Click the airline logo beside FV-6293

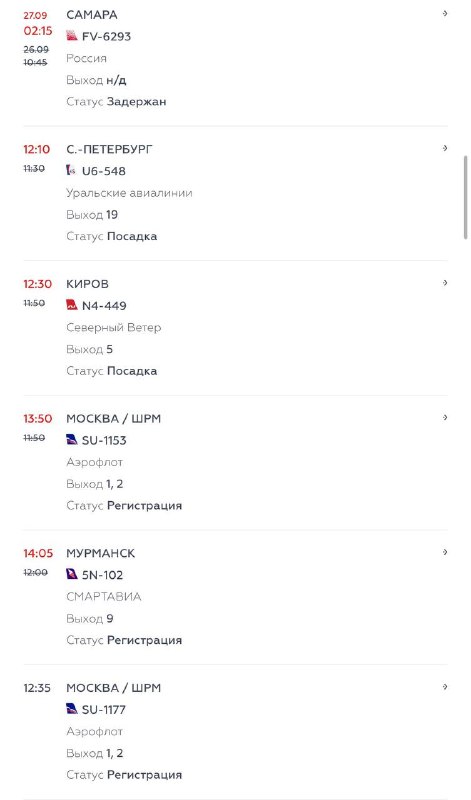click(72, 36)
